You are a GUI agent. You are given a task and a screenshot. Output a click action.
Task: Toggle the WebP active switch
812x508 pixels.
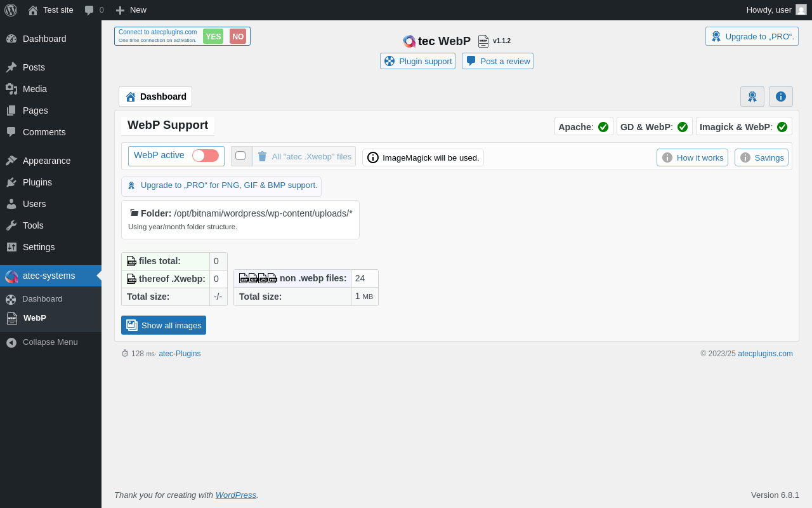205,156
